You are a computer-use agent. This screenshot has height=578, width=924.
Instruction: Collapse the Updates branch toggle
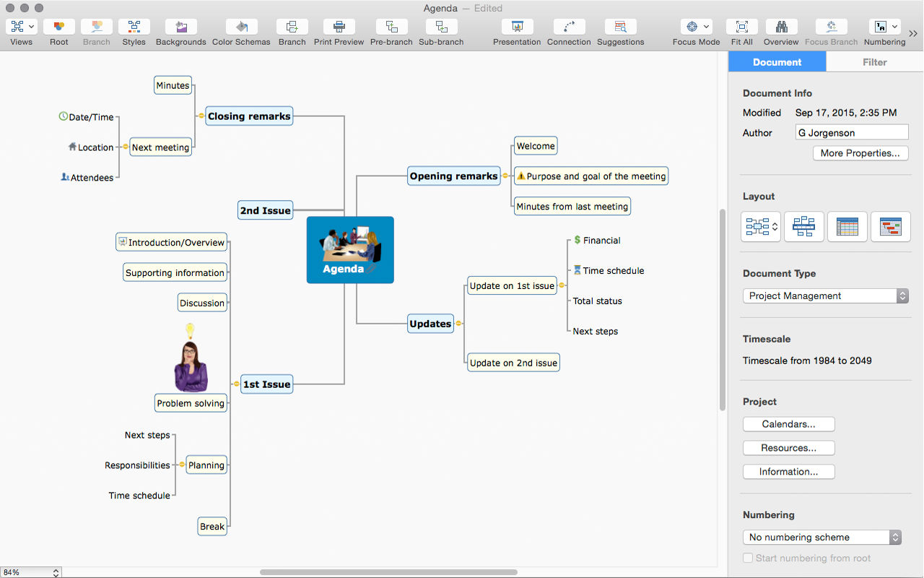(x=458, y=324)
